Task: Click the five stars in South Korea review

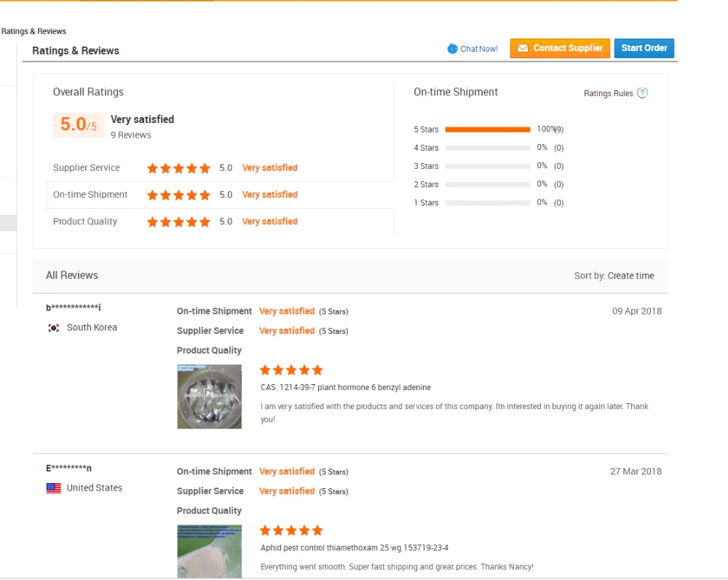Action: point(291,370)
